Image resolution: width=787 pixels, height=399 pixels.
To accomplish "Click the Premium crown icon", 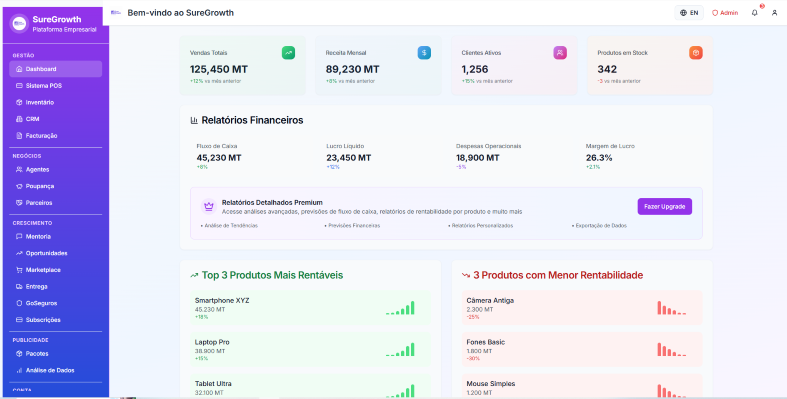I will [x=209, y=206].
